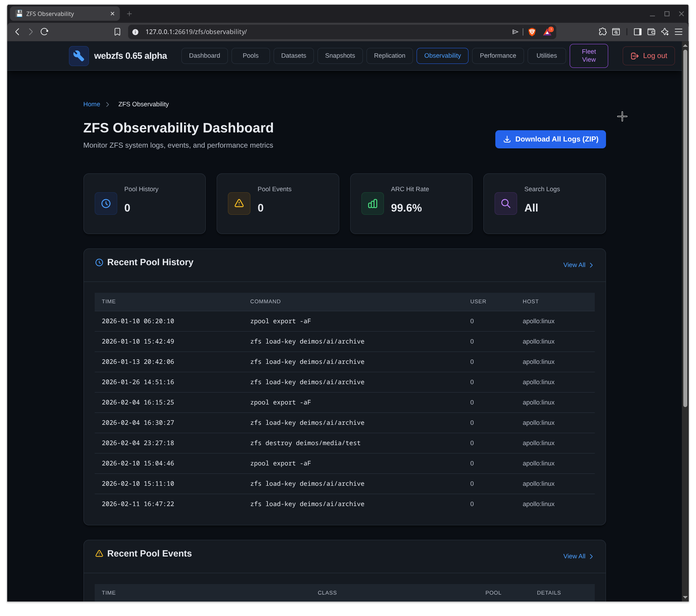Click the breadcrumb chevron after Home
696x616 pixels.
[107, 104]
